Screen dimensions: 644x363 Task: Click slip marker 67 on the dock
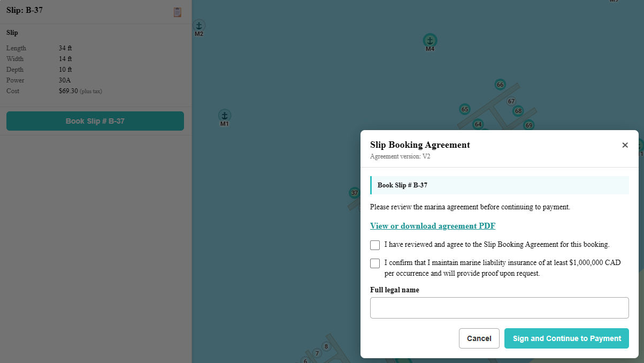click(x=511, y=101)
